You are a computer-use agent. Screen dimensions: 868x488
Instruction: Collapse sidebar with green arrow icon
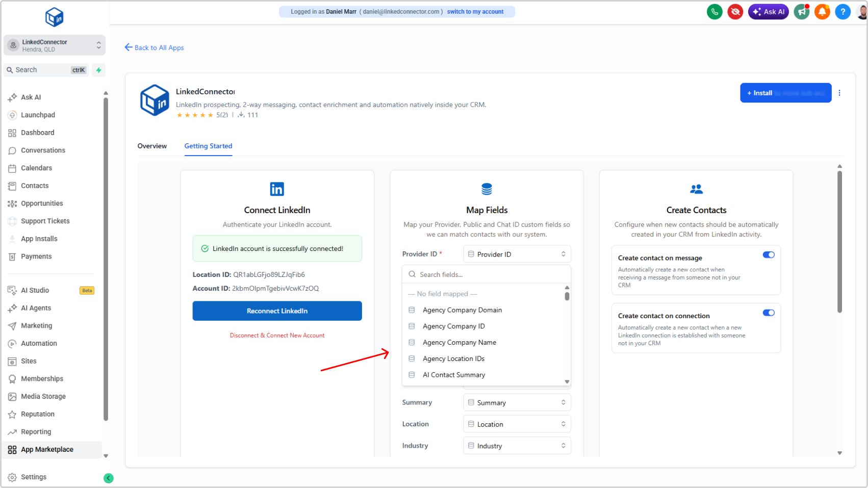109,478
